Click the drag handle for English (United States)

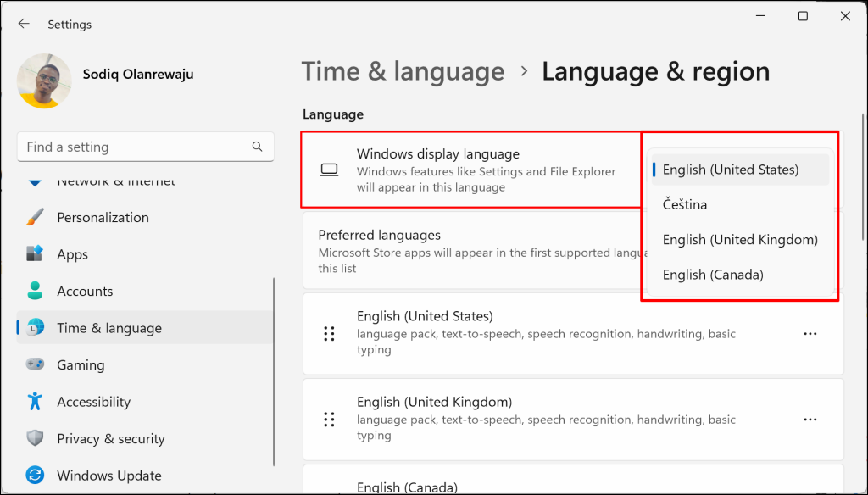click(x=329, y=334)
